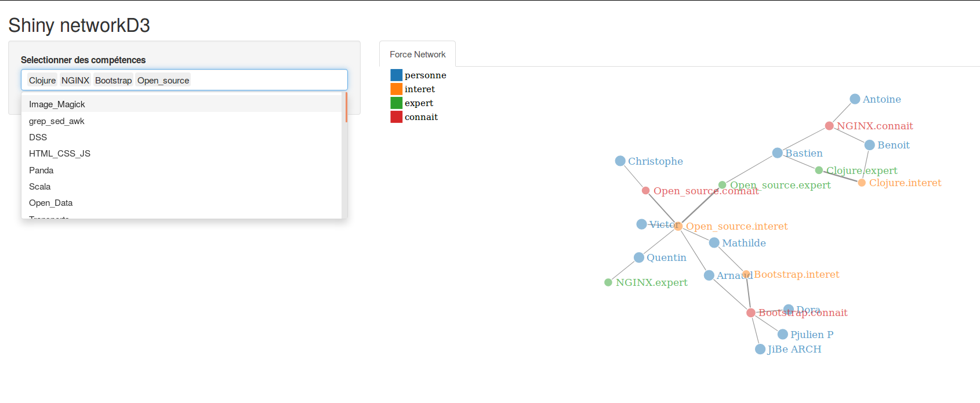Choose Image_Magick from the dropdown list
Viewport: 980px width, 403px height.
(182, 104)
